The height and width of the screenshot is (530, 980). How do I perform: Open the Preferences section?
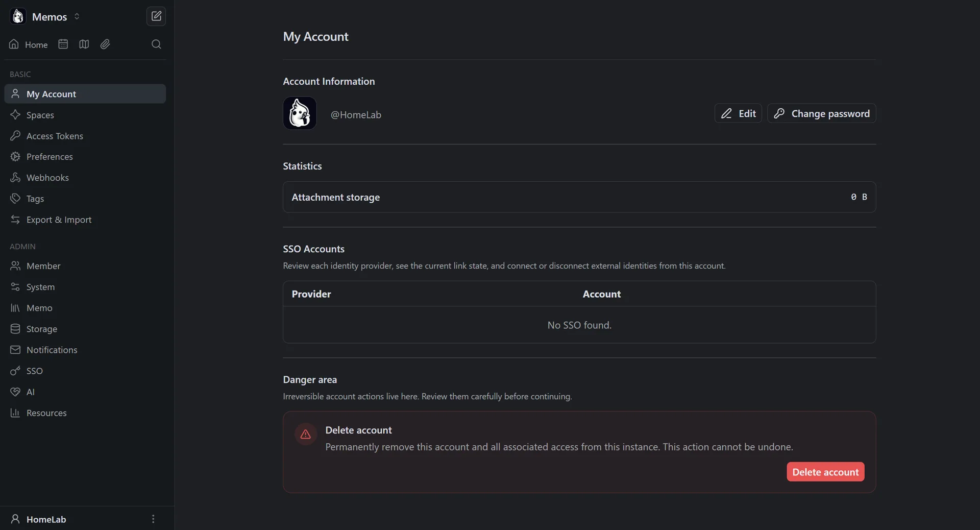(85, 157)
